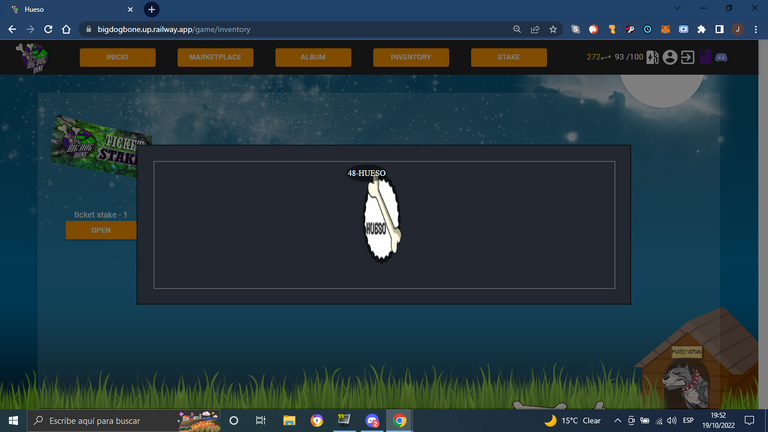Open Cortana circle on taskbar
Screen dimensions: 768x432
234,421
